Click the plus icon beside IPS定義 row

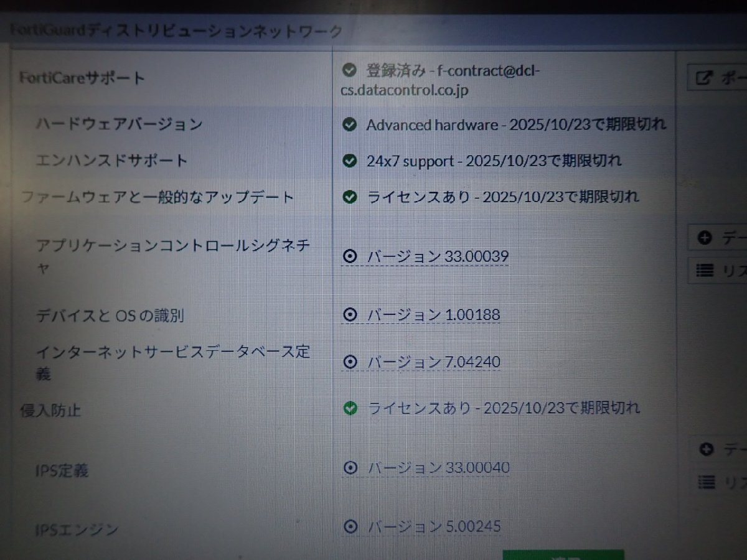706,449
